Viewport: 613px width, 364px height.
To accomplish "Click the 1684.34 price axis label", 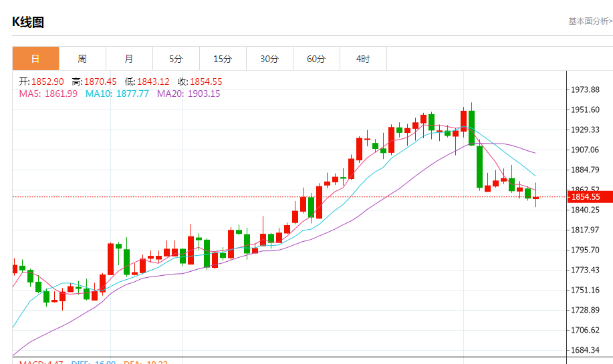I will click(x=585, y=350).
